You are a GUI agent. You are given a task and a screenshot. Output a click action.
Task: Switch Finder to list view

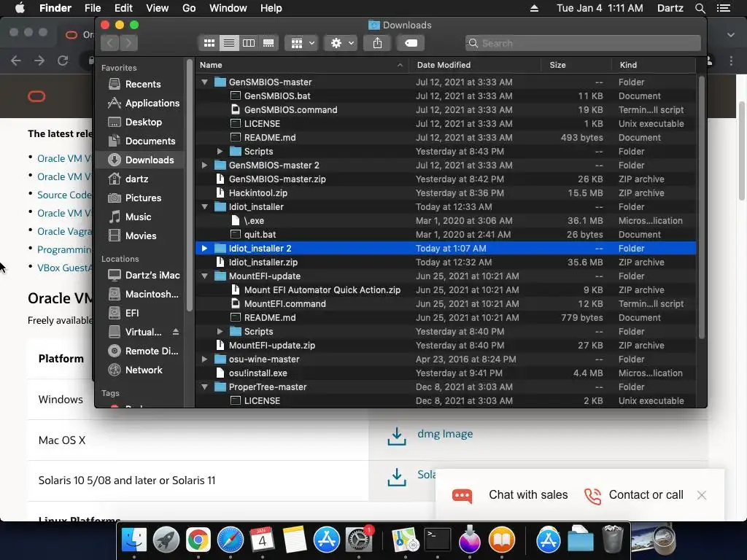point(229,43)
